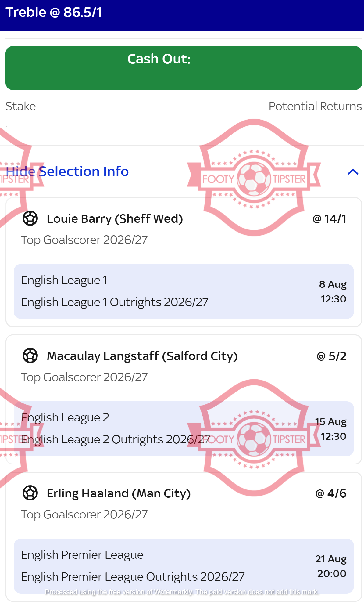Click the 8 Aug 12:30 event time

coord(333,291)
